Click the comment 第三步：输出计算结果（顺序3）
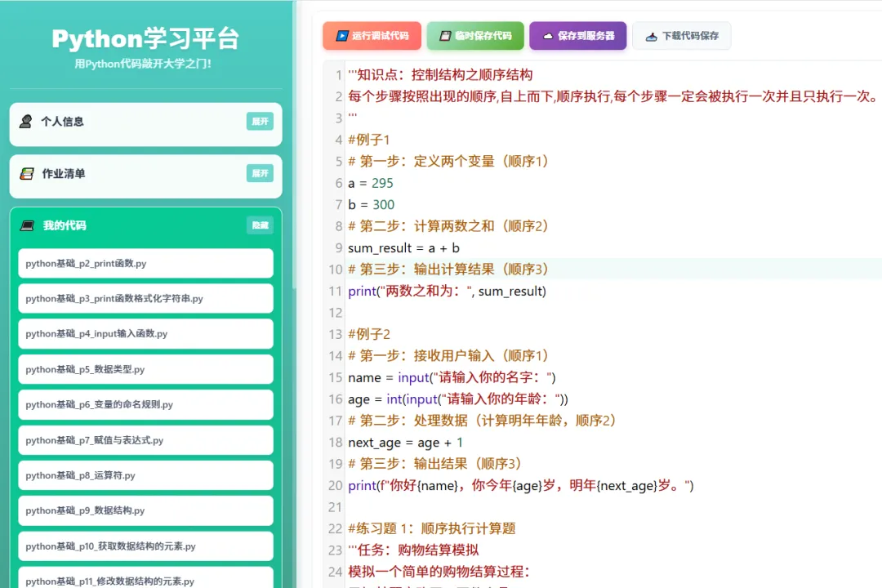 [x=448, y=269]
